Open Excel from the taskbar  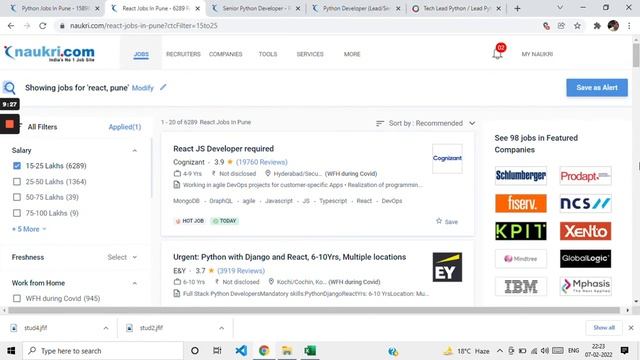(x=310, y=351)
